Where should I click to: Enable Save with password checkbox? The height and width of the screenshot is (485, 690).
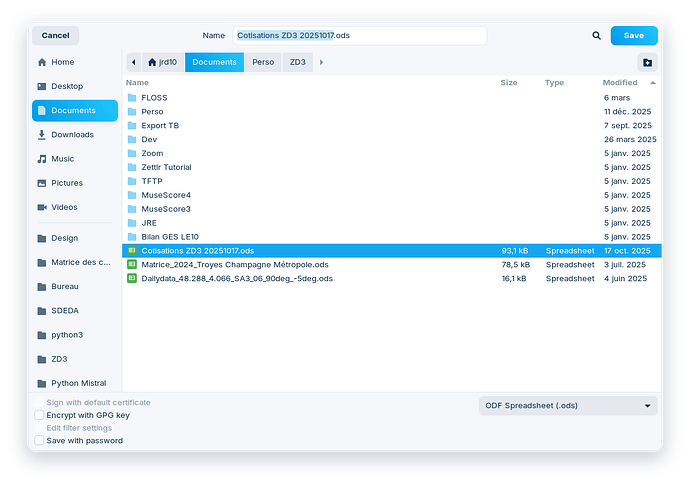[x=39, y=441]
